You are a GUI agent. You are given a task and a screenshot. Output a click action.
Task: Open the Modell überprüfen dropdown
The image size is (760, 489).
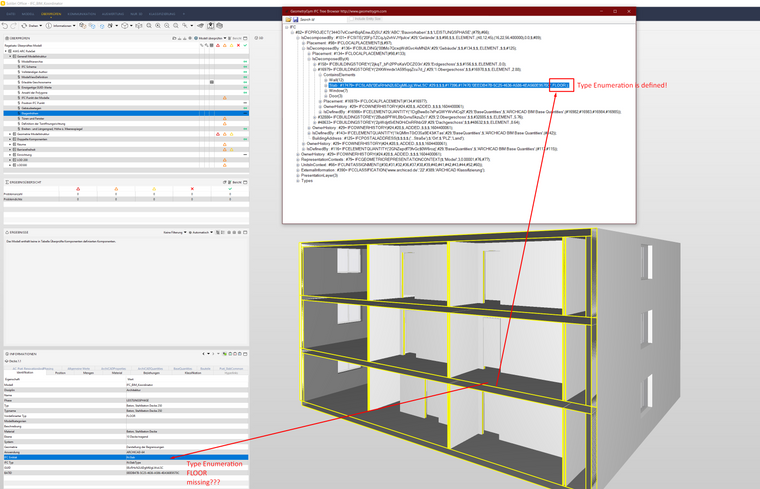coord(210,38)
